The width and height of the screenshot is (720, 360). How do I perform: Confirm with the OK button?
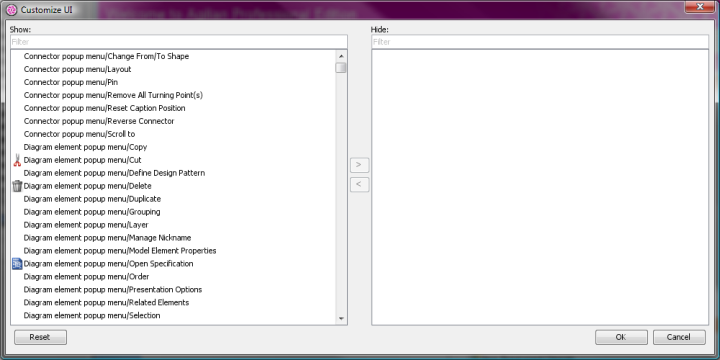coord(621,337)
